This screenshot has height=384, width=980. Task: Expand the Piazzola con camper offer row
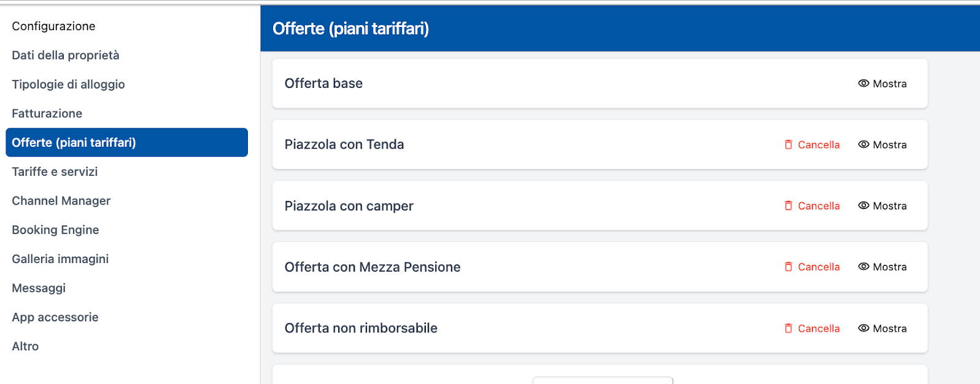(x=349, y=206)
